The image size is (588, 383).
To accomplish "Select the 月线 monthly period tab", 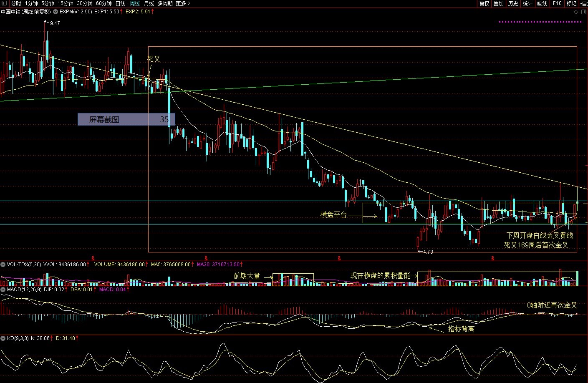I will pyautogui.click(x=149, y=3).
